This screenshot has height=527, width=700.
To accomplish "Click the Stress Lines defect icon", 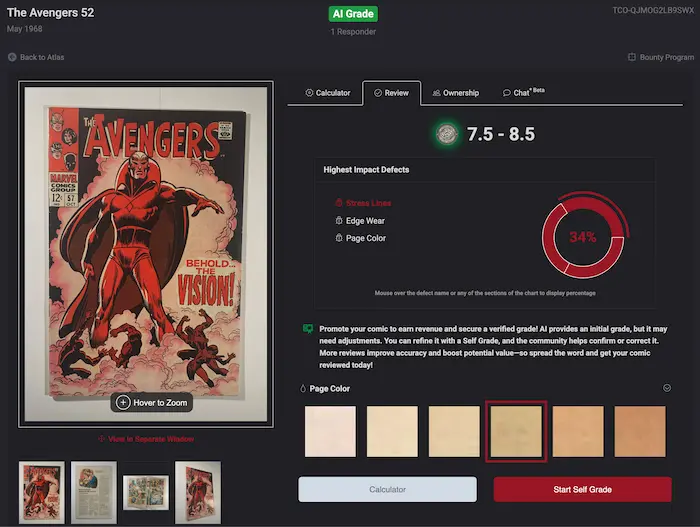I will click(x=339, y=203).
